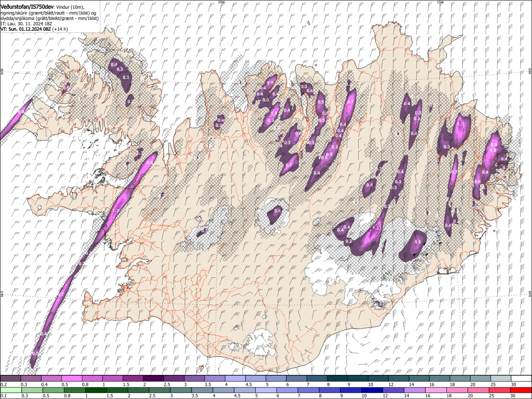This screenshot has width=532, height=399.
Task: Pick the darkest purple swatch between 2 and 2.5
Action: [153, 378]
